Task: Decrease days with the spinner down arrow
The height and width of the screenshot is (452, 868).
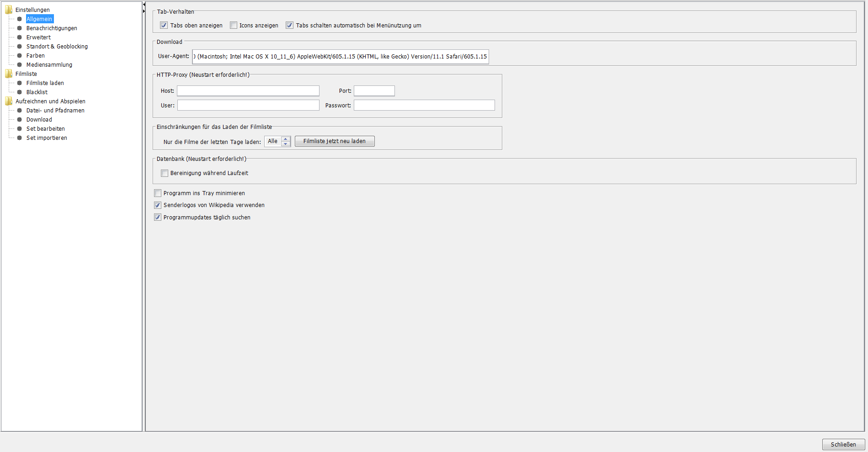Action: click(286, 144)
